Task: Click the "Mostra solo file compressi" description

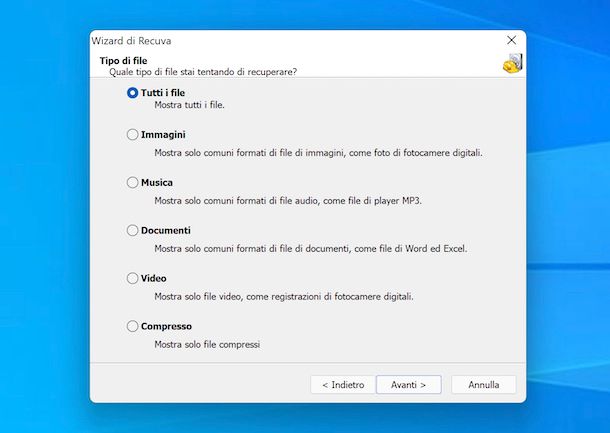Action: point(207,344)
